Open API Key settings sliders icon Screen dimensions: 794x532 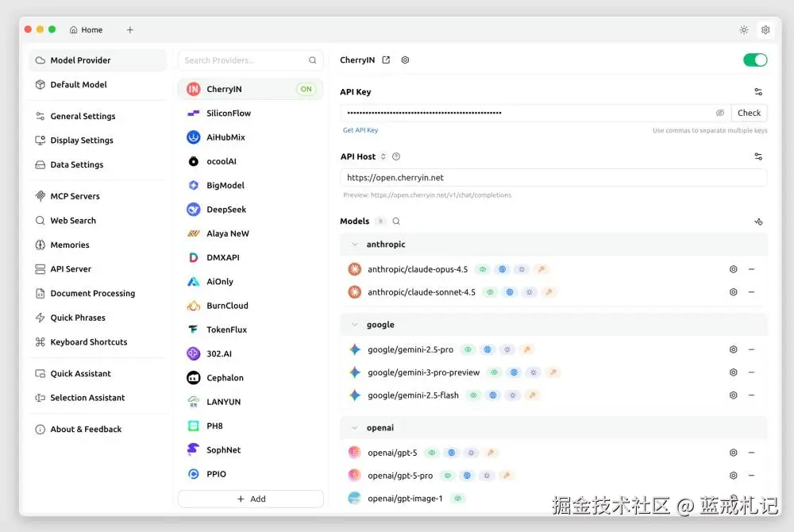pos(758,91)
